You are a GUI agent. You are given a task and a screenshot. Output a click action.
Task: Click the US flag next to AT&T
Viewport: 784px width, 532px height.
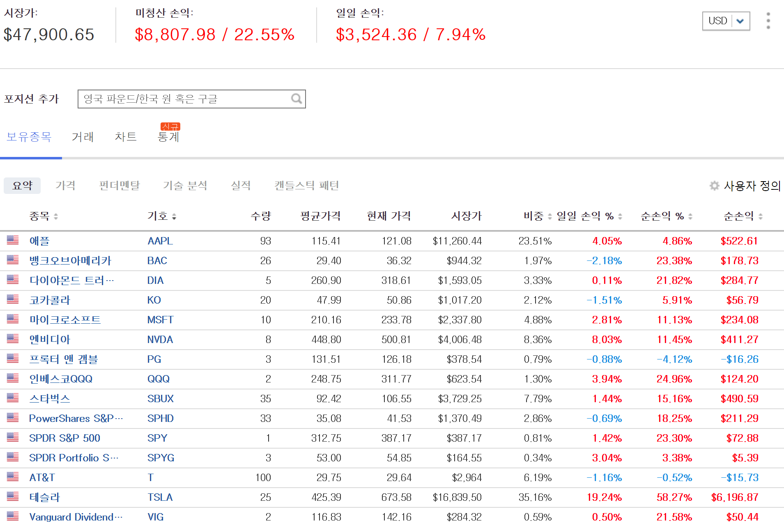tap(13, 477)
